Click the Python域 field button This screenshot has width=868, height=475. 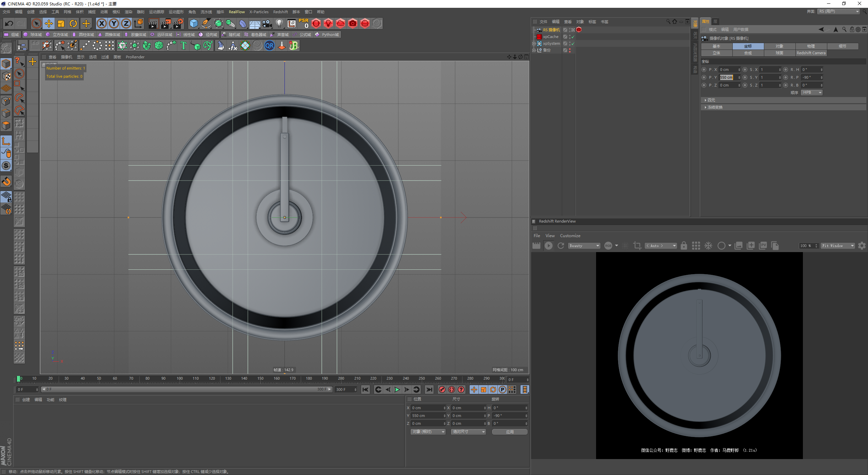[327, 35]
